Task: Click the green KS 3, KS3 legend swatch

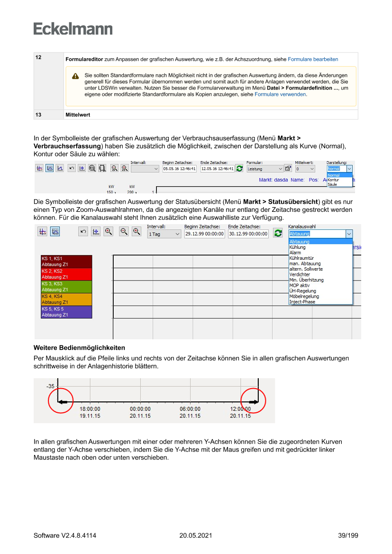Action: (66, 286)
